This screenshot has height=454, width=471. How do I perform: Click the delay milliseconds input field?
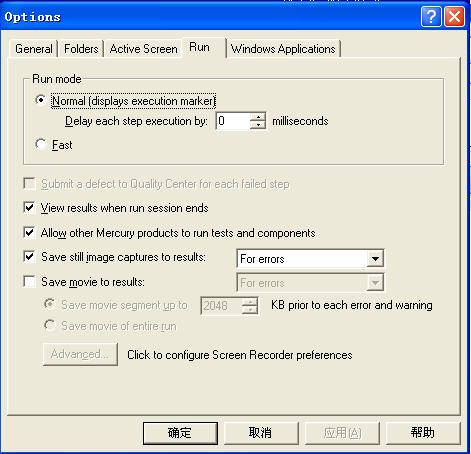tap(233, 121)
